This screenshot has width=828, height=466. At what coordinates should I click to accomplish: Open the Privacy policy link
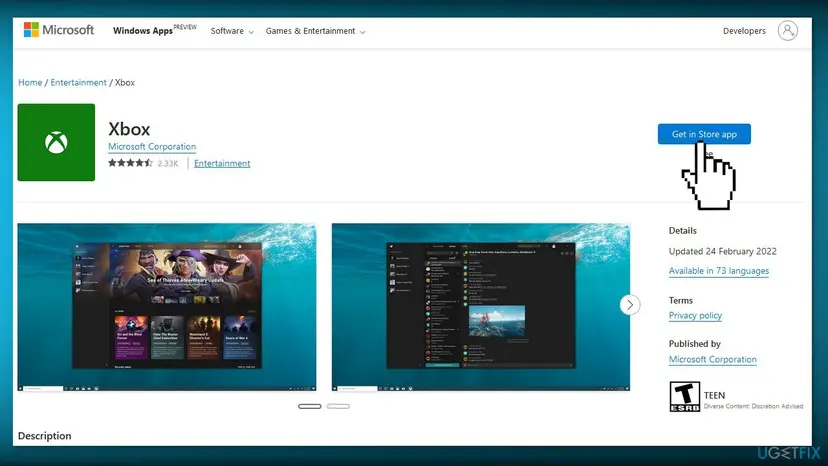[x=695, y=315]
